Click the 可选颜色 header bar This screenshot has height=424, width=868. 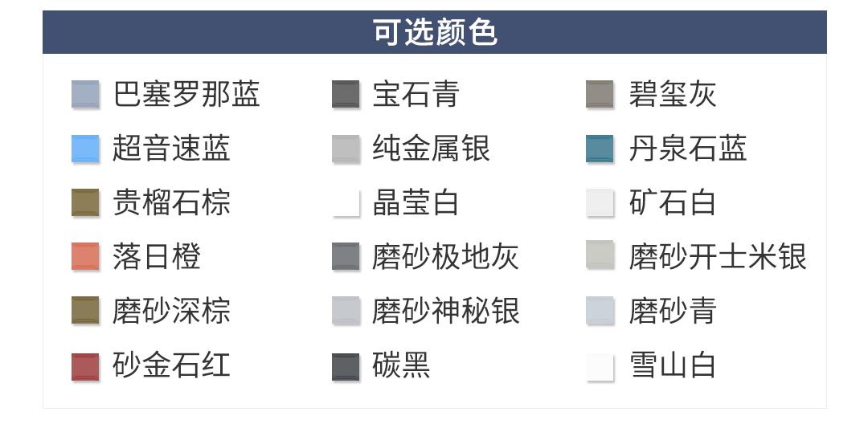tap(434, 33)
